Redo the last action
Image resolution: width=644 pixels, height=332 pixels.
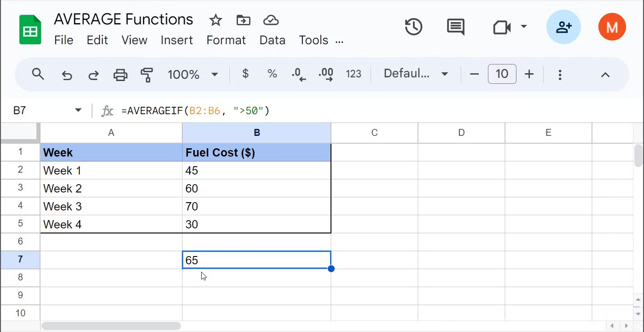point(93,74)
